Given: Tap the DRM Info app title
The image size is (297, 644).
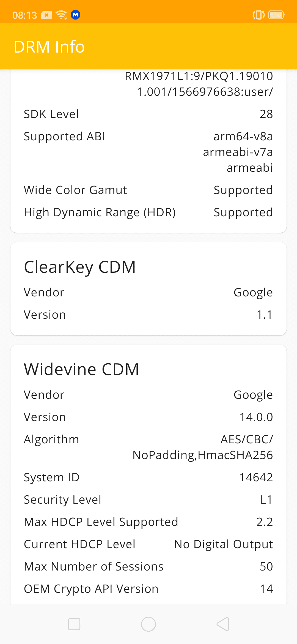Looking at the screenshot, I should coord(49,47).
